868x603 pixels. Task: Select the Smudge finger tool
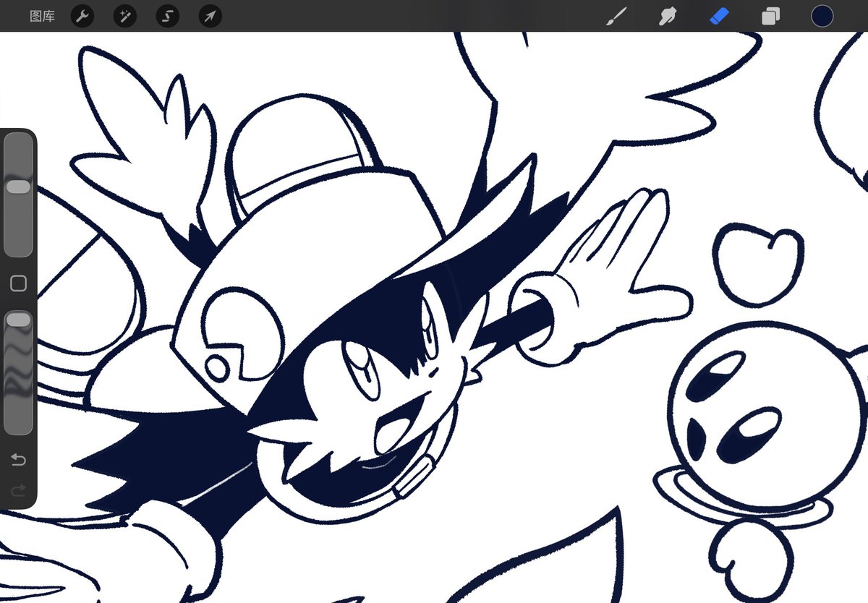(668, 16)
